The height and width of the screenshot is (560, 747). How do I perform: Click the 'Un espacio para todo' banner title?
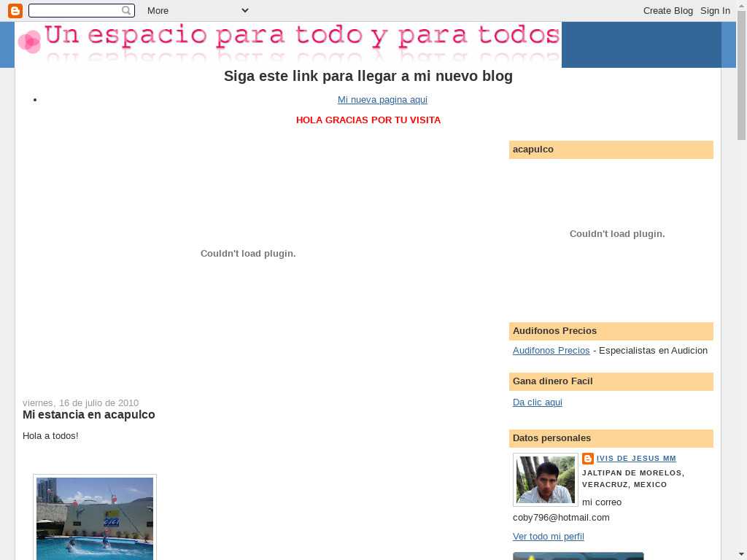(301, 36)
